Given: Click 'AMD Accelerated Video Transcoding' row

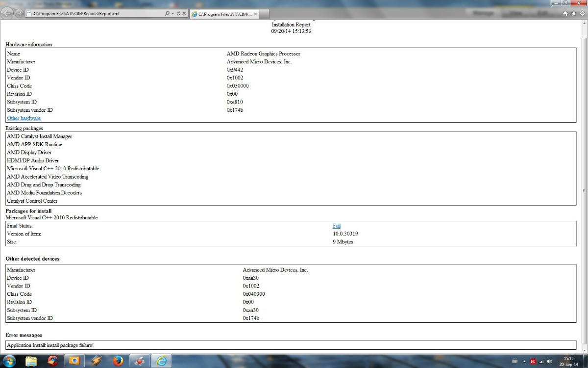Looking at the screenshot, I should 48,177.
